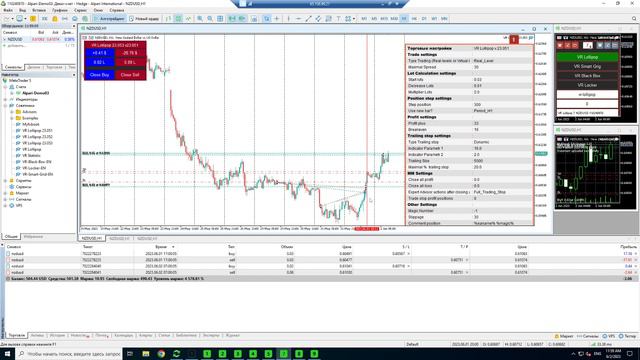This screenshot has height=360, width=640.
Task: Click Close Sell on VR Lollipop panel
Action: (130, 75)
